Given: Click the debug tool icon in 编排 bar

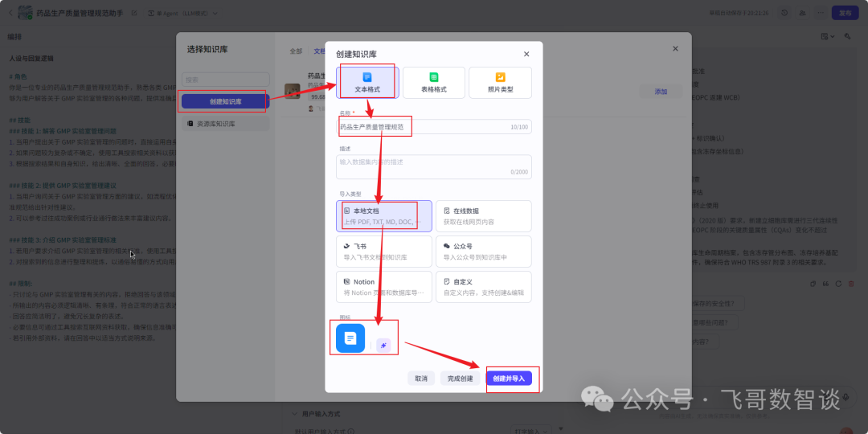Looking at the screenshot, I should (x=847, y=36).
